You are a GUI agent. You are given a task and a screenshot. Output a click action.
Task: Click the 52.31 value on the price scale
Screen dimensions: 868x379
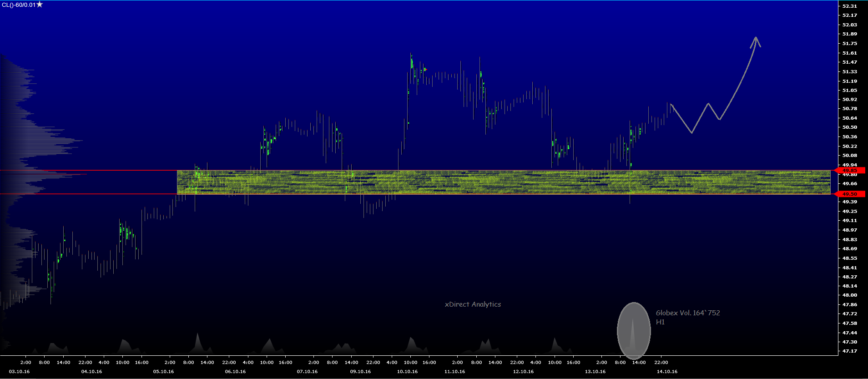(849, 6)
